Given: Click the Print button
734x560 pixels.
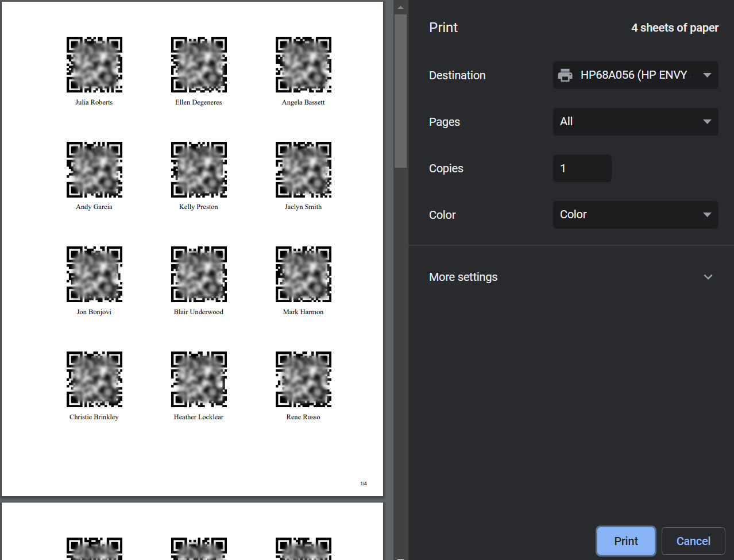Looking at the screenshot, I should pos(626,541).
